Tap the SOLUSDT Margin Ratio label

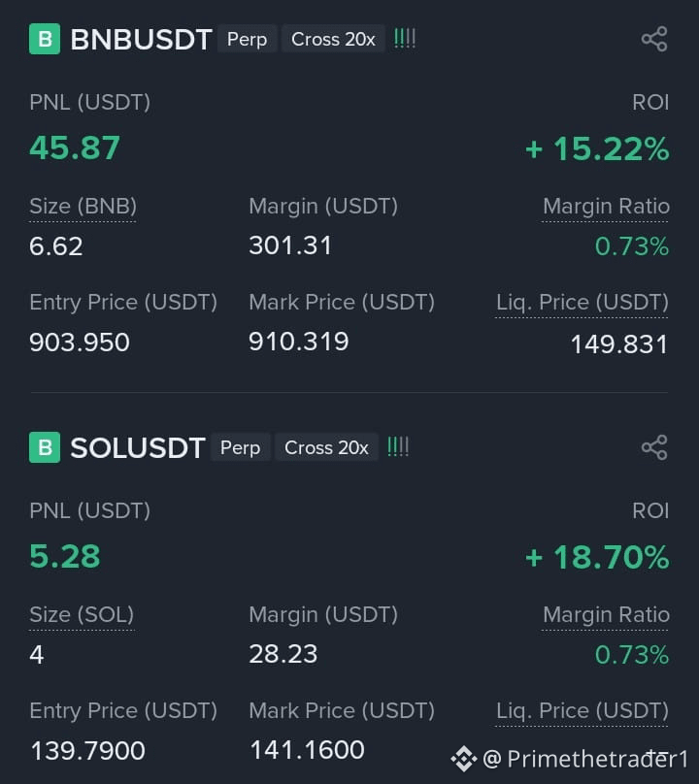click(606, 615)
